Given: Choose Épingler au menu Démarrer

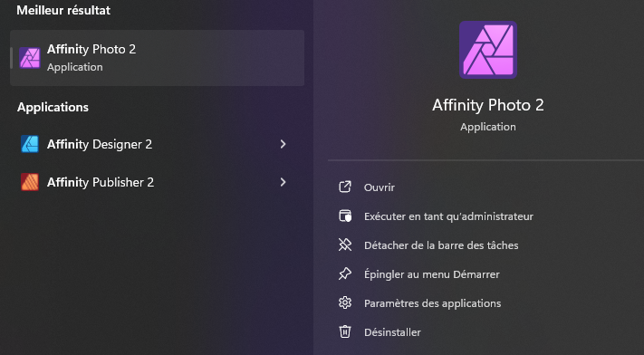Looking at the screenshot, I should [432, 274].
